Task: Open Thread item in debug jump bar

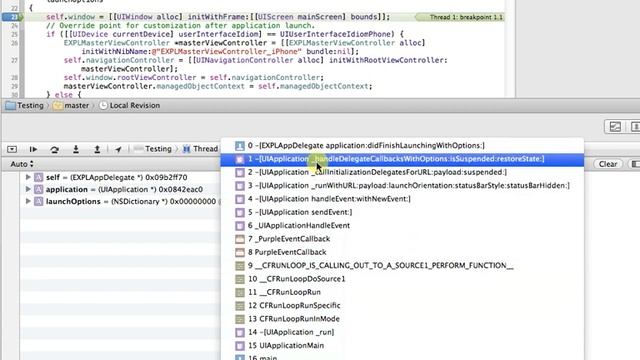Action: (201, 149)
